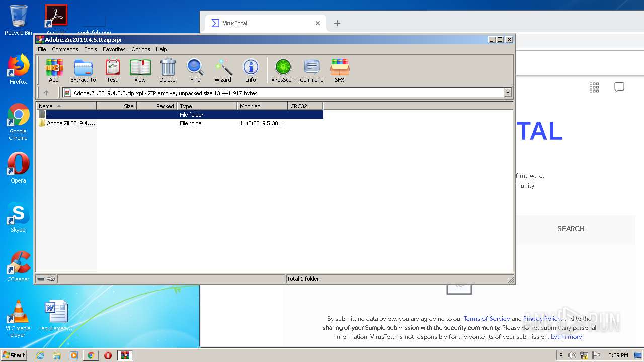Click the Extract To toolbar icon
The width and height of the screenshot is (644, 362).
83,70
